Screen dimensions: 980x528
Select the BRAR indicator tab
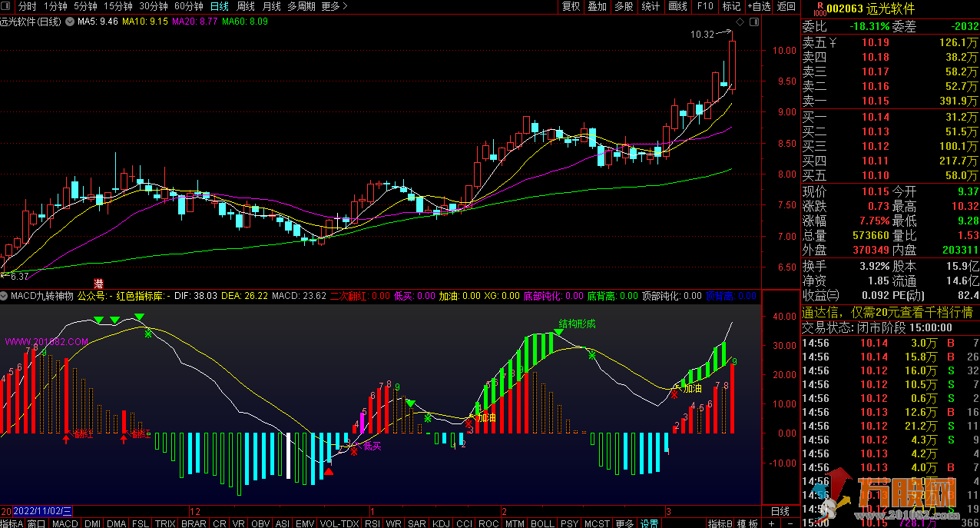[x=194, y=523]
